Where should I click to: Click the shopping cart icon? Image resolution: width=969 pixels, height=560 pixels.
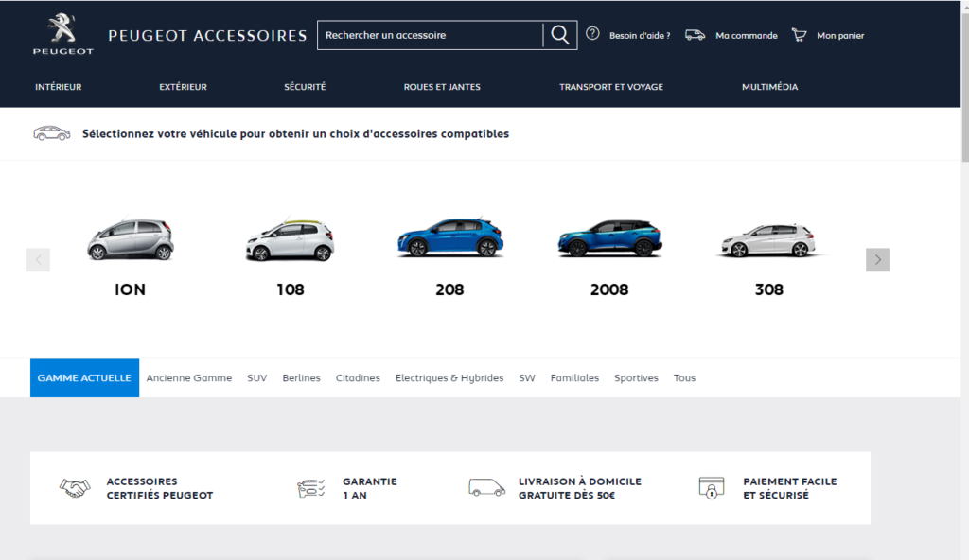point(799,35)
